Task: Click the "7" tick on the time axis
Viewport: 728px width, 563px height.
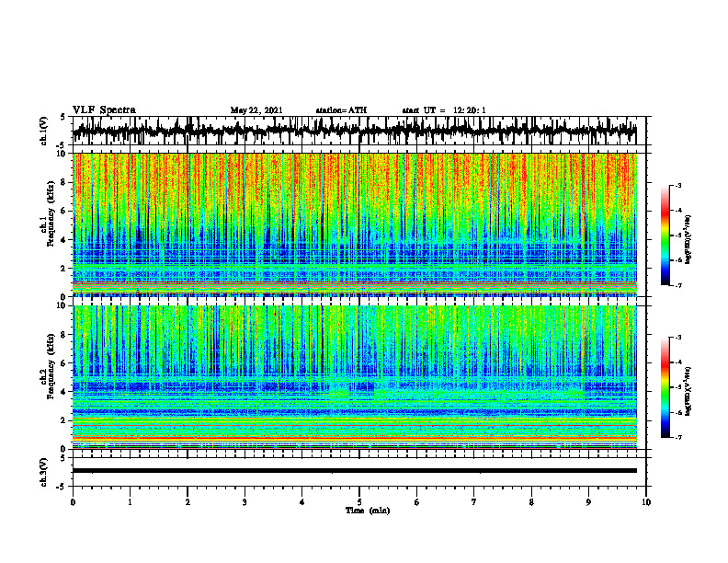Action: [x=474, y=502]
